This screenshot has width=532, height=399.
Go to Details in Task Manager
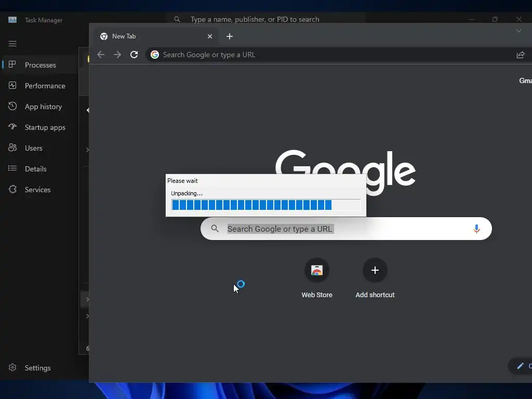(40, 169)
